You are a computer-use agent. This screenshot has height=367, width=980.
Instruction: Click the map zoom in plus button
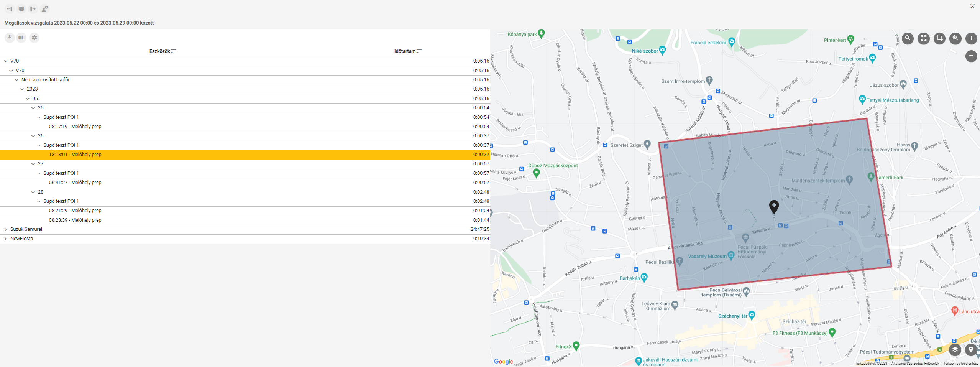click(x=971, y=38)
